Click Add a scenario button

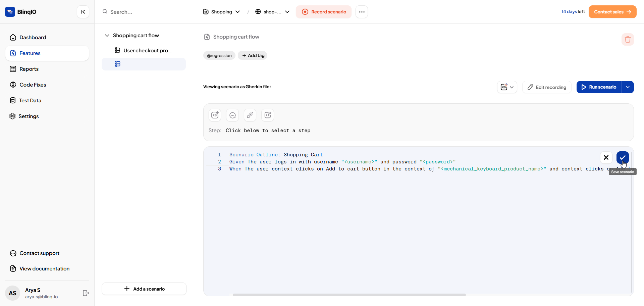[144, 289]
